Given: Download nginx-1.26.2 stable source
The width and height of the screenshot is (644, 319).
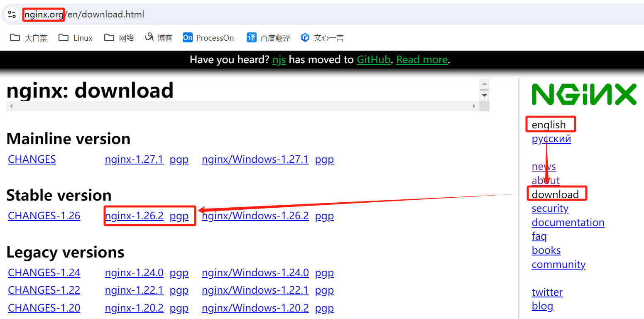Looking at the screenshot, I should pos(134,216).
